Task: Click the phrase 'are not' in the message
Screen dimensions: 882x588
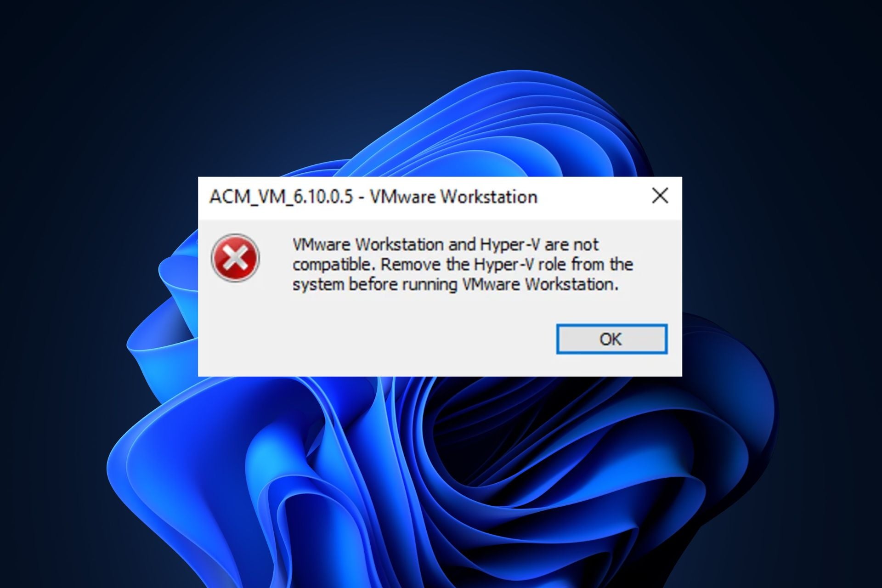Action: (571, 244)
